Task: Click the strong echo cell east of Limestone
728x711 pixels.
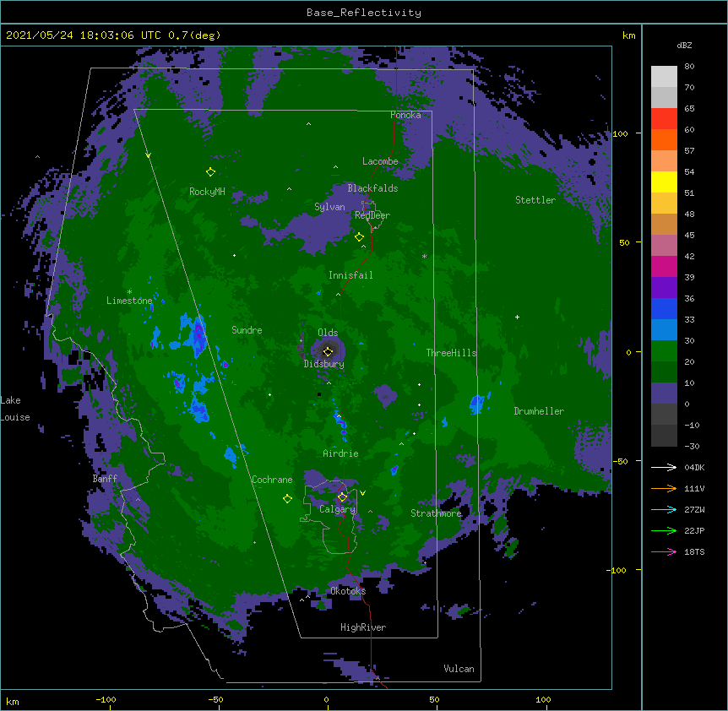Action: click(x=198, y=335)
